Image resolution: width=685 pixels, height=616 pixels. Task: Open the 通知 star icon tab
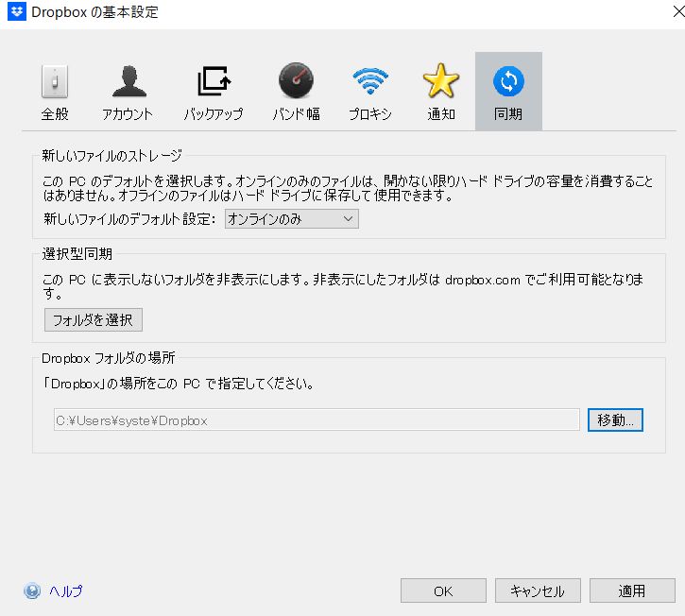click(441, 93)
